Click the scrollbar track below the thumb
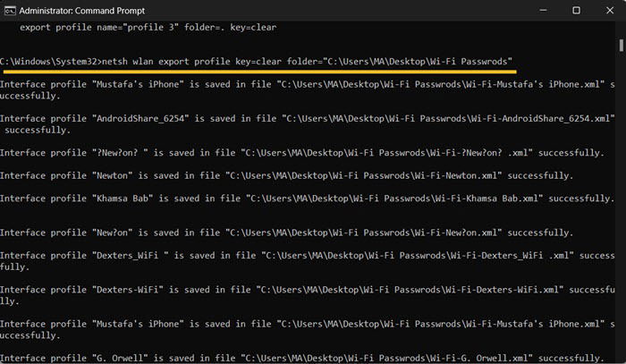This screenshot has height=364, width=626. [x=622, y=207]
